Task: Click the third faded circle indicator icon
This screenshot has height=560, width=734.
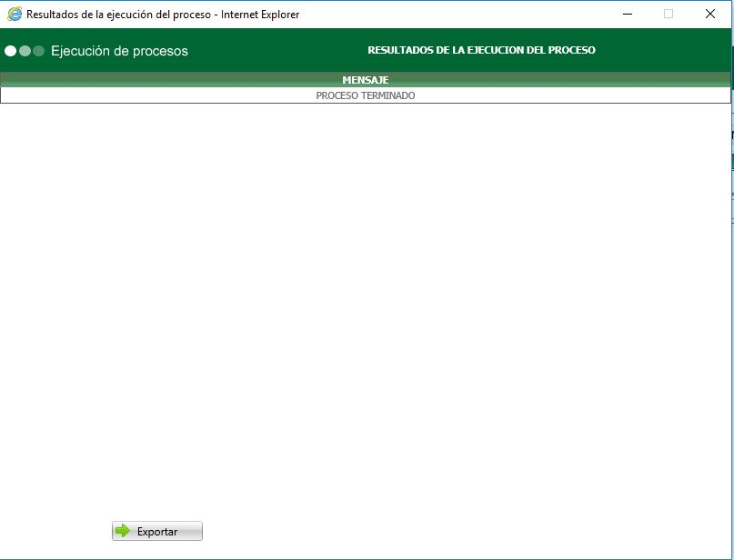Action: click(40, 51)
